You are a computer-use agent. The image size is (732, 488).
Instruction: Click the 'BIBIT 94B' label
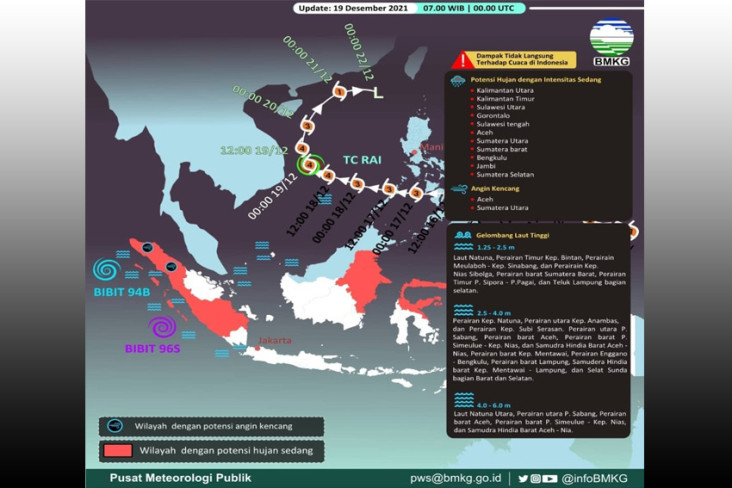click(122, 292)
